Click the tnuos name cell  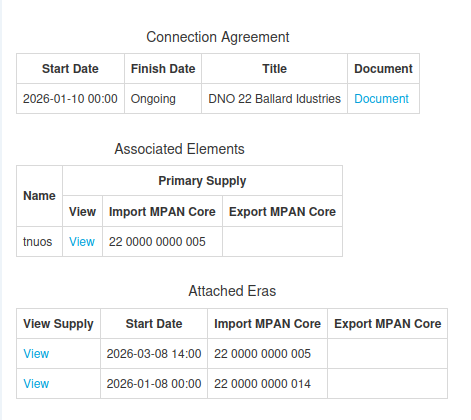coord(39,242)
